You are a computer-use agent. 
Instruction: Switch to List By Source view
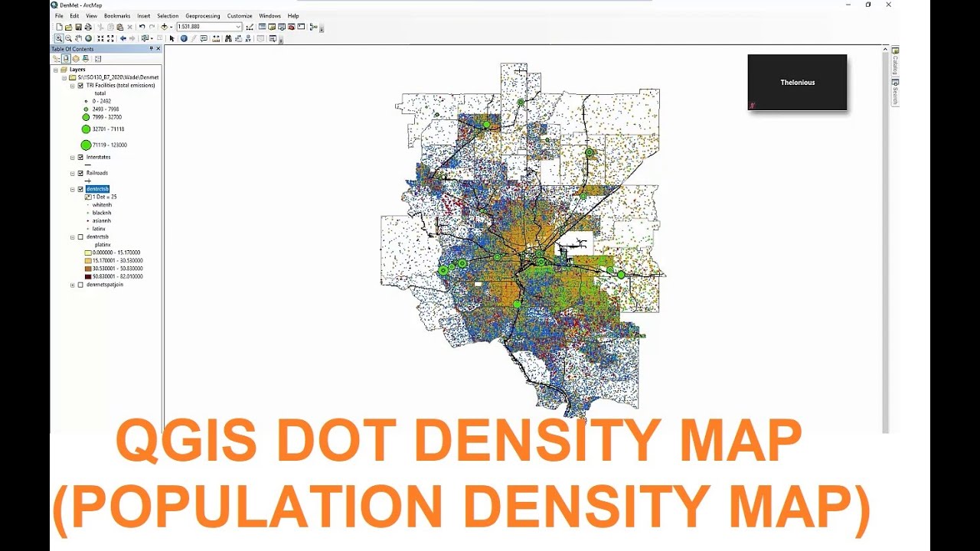(66, 58)
